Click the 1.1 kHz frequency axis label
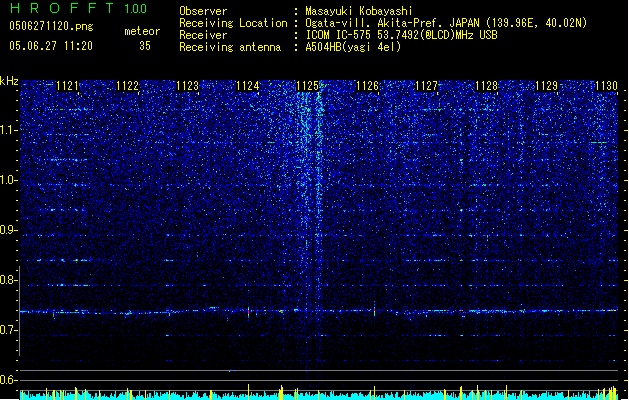 [9, 130]
